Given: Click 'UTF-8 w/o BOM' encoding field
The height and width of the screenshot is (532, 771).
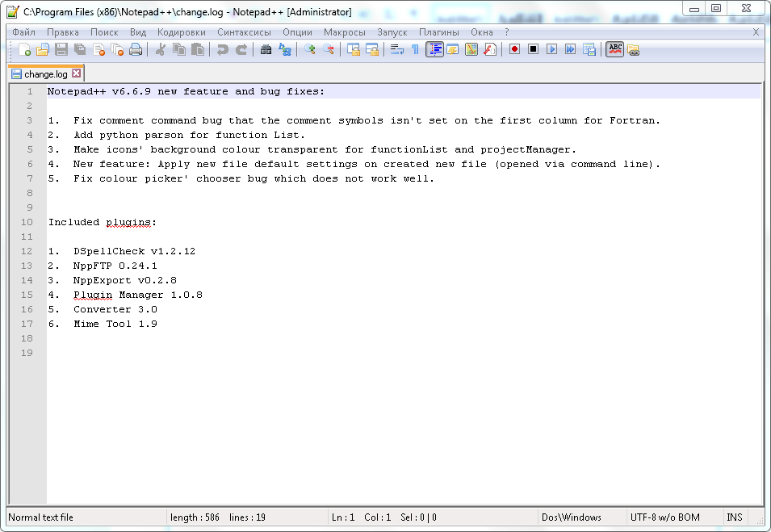Looking at the screenshot, I should (x=664, y=517).
